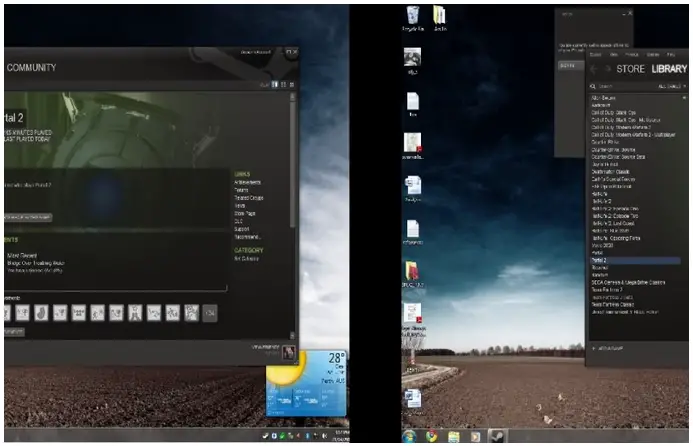The image size is (693, 446).
Task: Click the View Friends avatar in Steam footer
Action: coord(289,352)
